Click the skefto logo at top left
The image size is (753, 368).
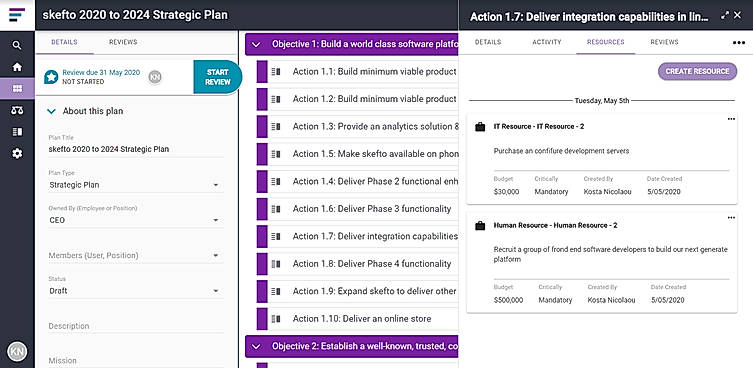(17, 14)
